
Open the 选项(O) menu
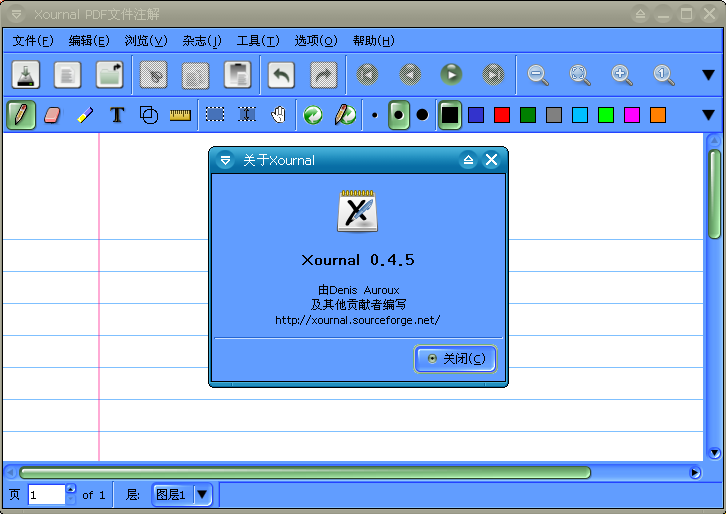pos(316,41)
